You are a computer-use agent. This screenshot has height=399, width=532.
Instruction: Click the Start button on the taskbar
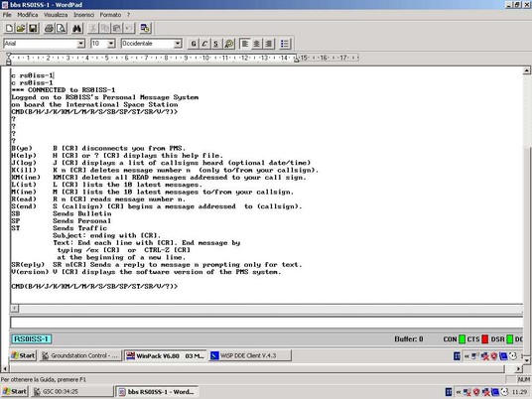[14, 391]
